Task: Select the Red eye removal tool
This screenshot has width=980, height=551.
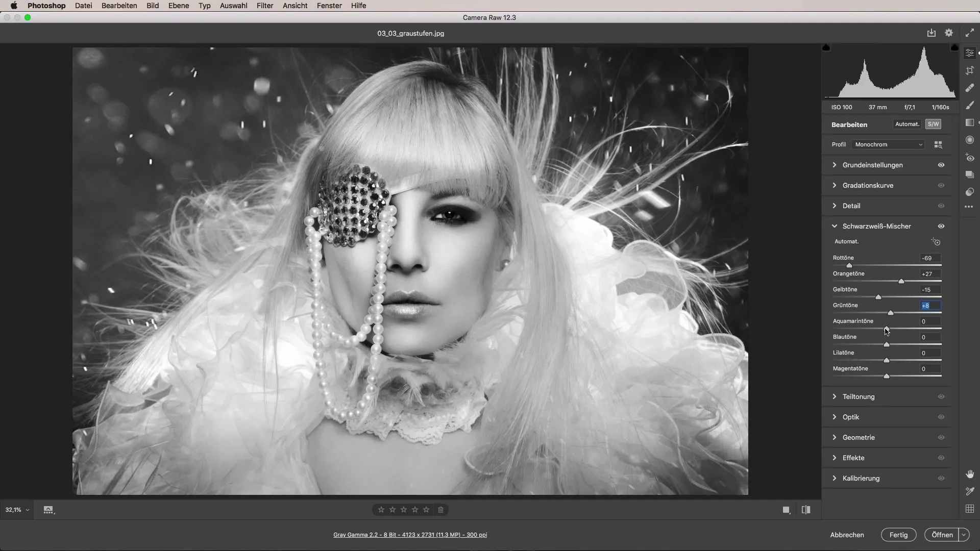Action: pos(970,158)
